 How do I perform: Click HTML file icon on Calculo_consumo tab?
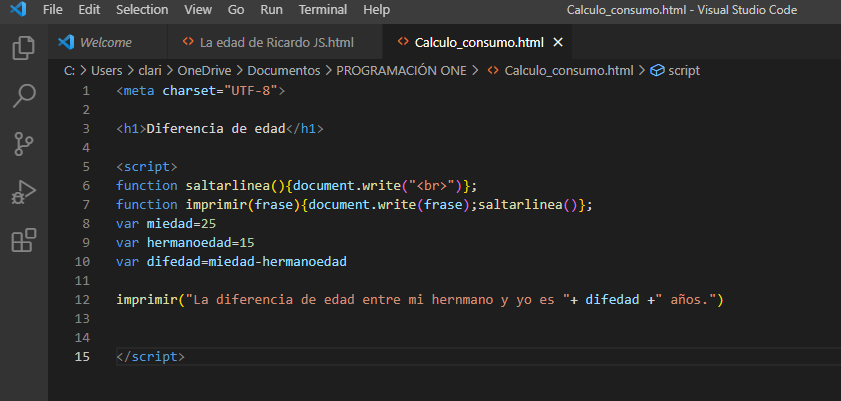pyautogui.click(x=403, y=42)
